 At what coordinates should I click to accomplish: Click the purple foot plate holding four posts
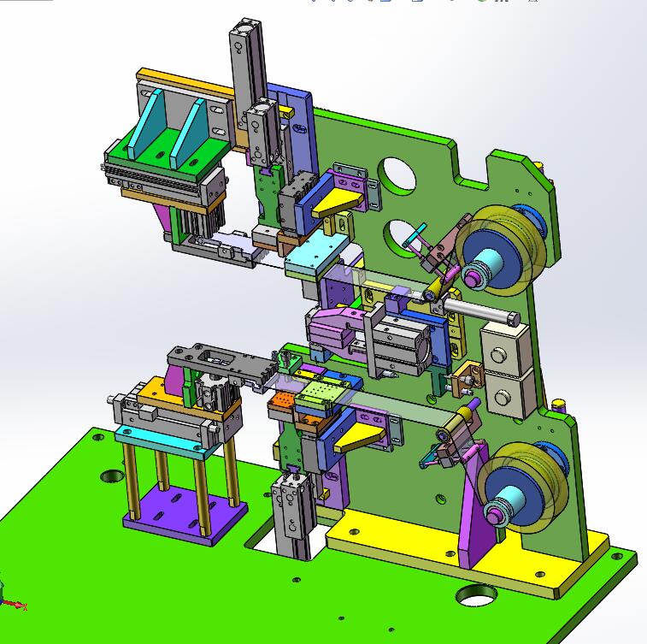pyautogui.click(x=185, y=516)
